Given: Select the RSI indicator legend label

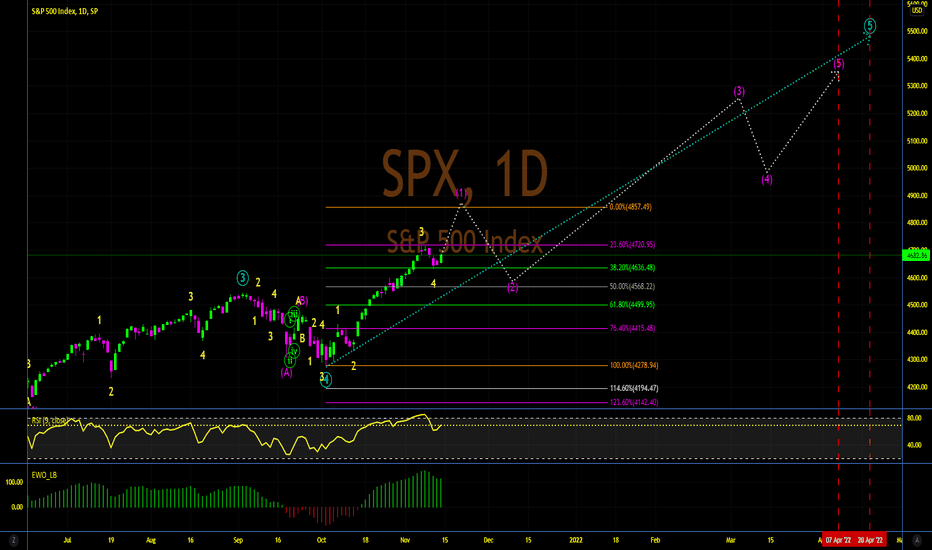Looking at the screenshot, I should tap(50, 420).
